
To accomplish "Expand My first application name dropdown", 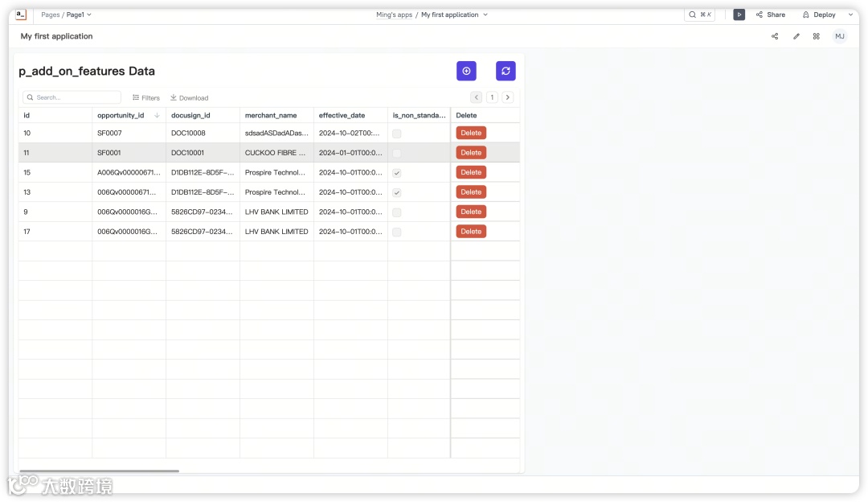I will tap(485, 15).
